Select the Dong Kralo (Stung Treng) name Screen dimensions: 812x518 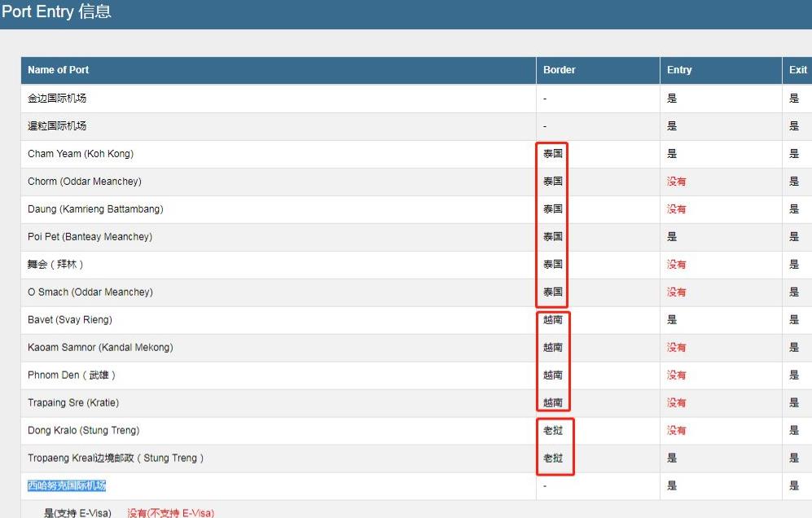pos(83,431)
